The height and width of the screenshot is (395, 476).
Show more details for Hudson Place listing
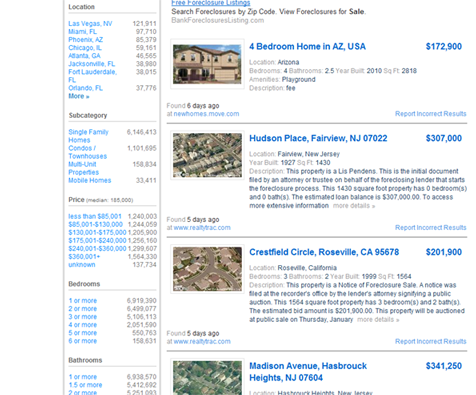point(354,206)
